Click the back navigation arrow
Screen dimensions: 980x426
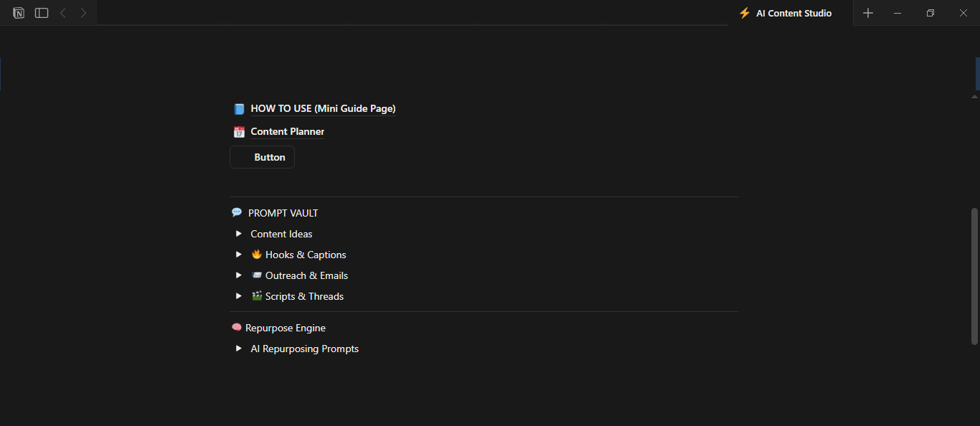click(x=62, y=12)
